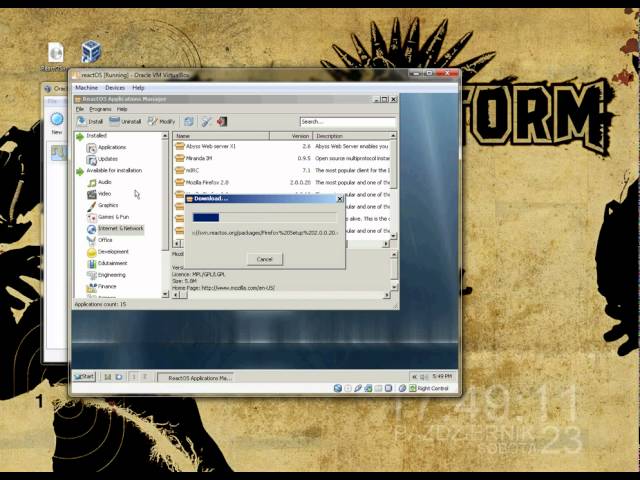640x480 pixels.
Task: Click the first quick launch icon beside Start
Action: [x=107, y=377]
